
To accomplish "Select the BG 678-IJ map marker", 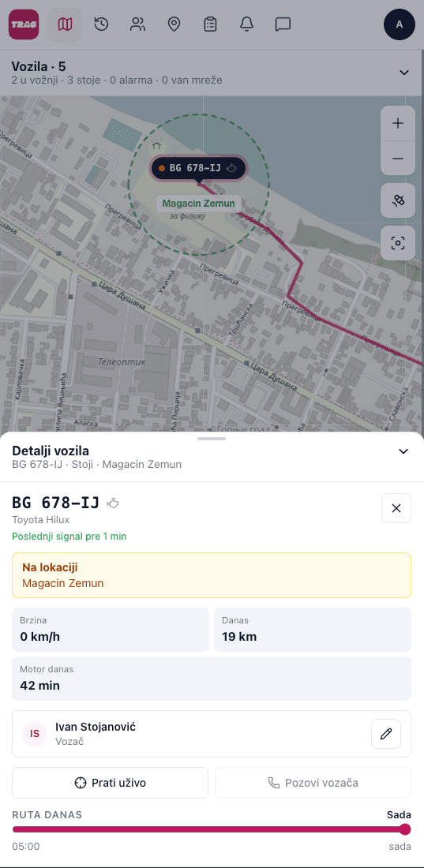I will 198,168.
